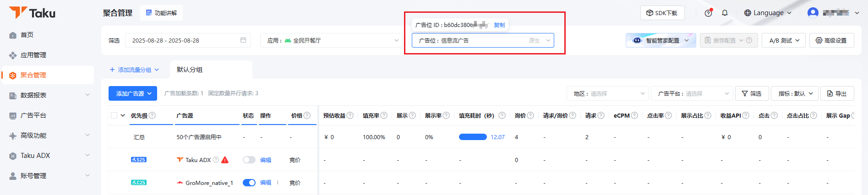The image size is (868, 195).
Task: Tick the select-all checkbox in table header
Action: [x=114, y=115]
